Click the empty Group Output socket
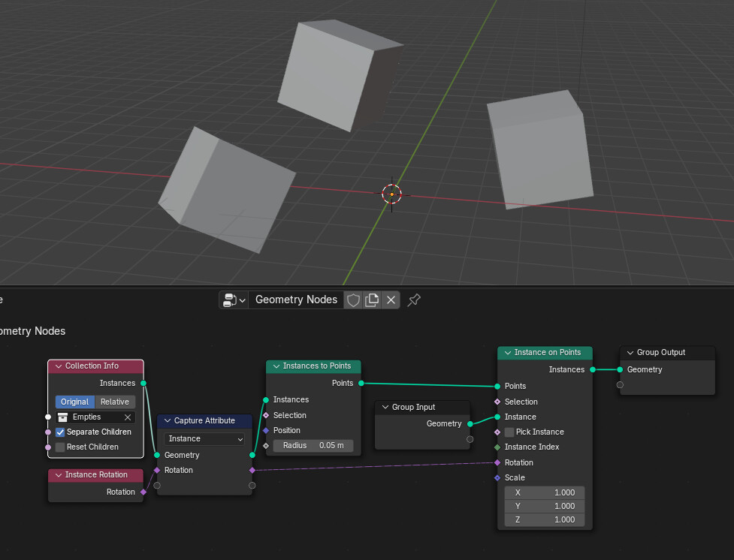The image size is (734, 560). pos(620,385)
